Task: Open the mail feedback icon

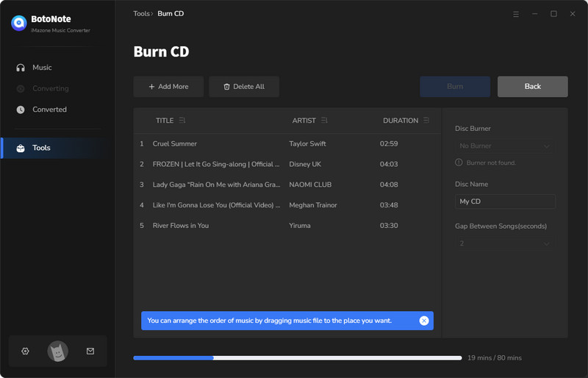Action: (90, 351)
